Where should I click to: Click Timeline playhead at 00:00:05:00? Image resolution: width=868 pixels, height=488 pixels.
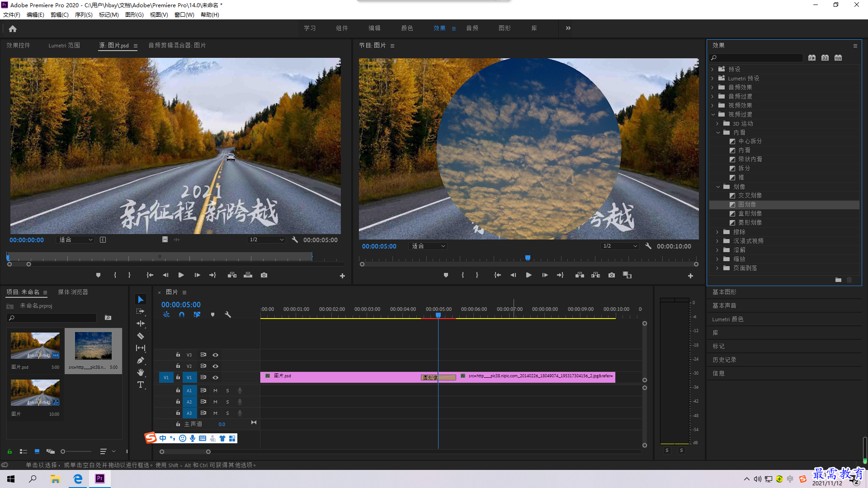click(438, 315)
